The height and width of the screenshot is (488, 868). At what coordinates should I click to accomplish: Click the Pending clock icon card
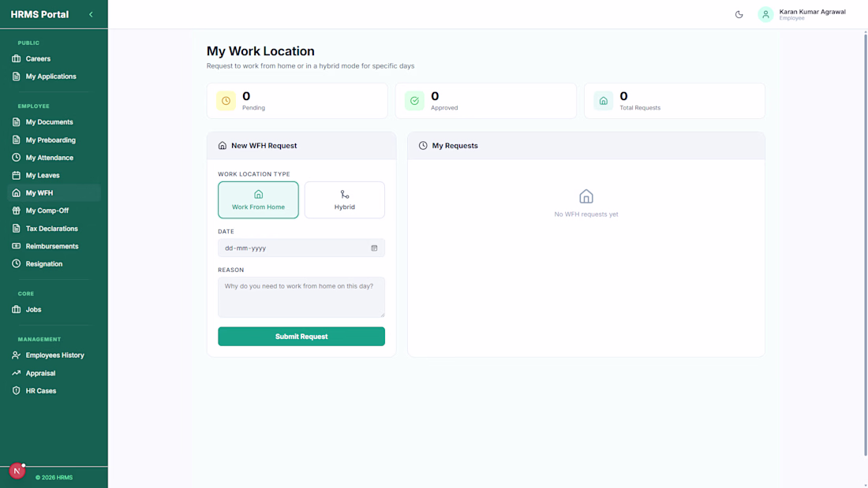[226, 101]
